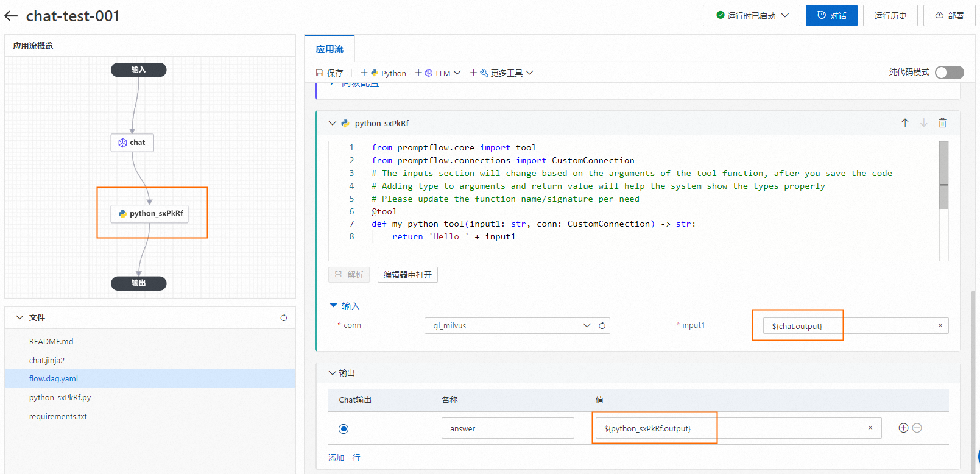This screenshot has height=474, width=980.
Task: Select the 输出 node in graph
Action: [x=138, y=283]
